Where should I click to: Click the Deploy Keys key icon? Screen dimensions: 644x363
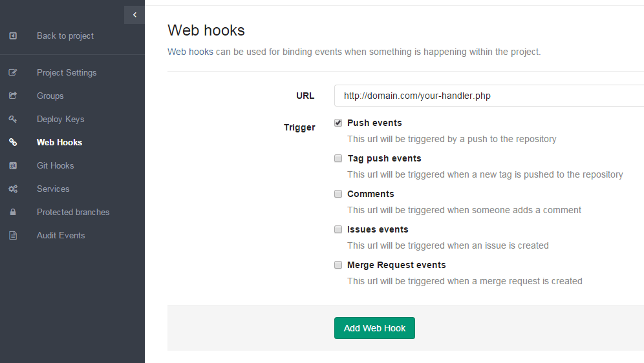point(13,119)
